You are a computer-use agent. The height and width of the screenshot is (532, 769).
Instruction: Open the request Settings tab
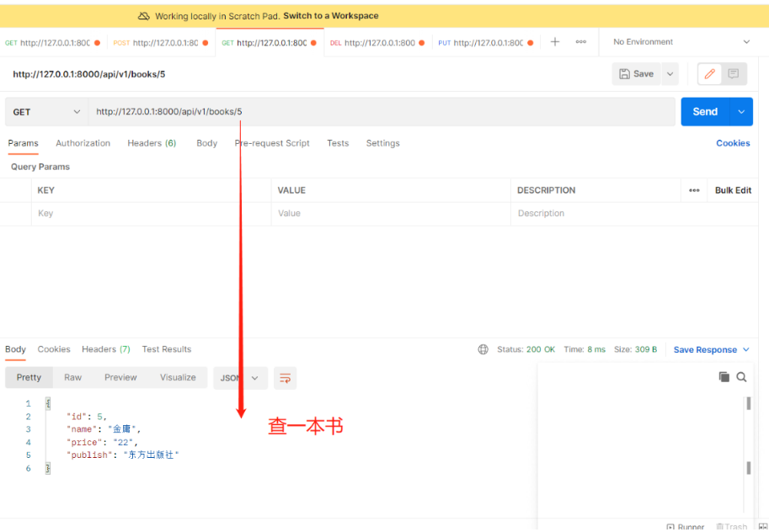(382, 143)
